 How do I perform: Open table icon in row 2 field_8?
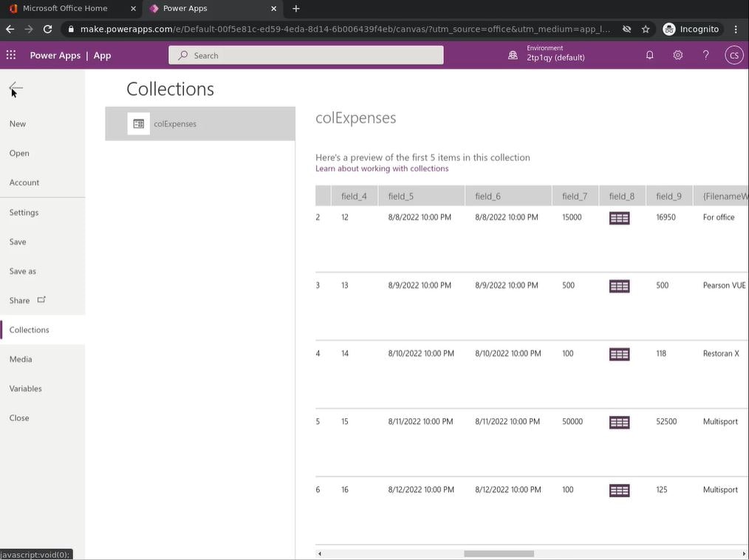pyautogui.click(x=619, y=218)
